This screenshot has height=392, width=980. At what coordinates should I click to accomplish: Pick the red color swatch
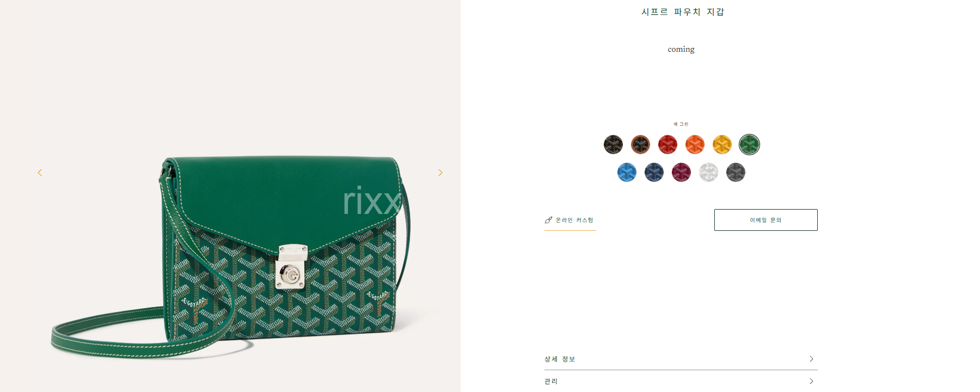(667, 145)
